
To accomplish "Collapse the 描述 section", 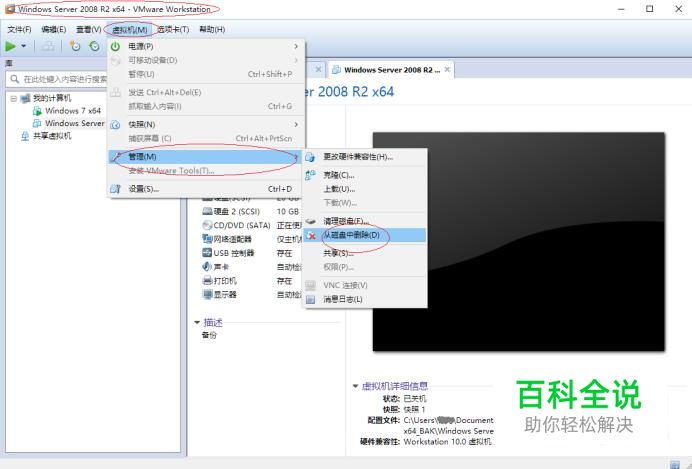I will click(x=197, y=323).
